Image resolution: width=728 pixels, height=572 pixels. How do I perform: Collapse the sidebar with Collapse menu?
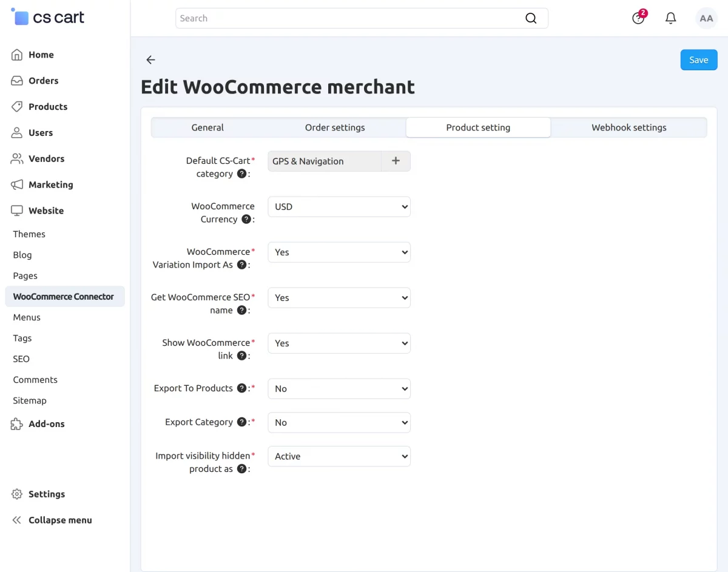tap(52, 520)
